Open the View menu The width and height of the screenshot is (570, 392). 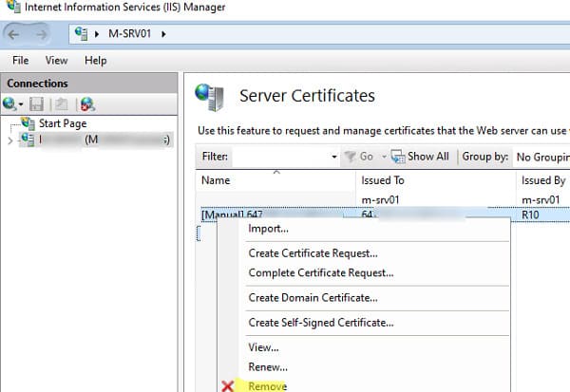tap(56, 60)
